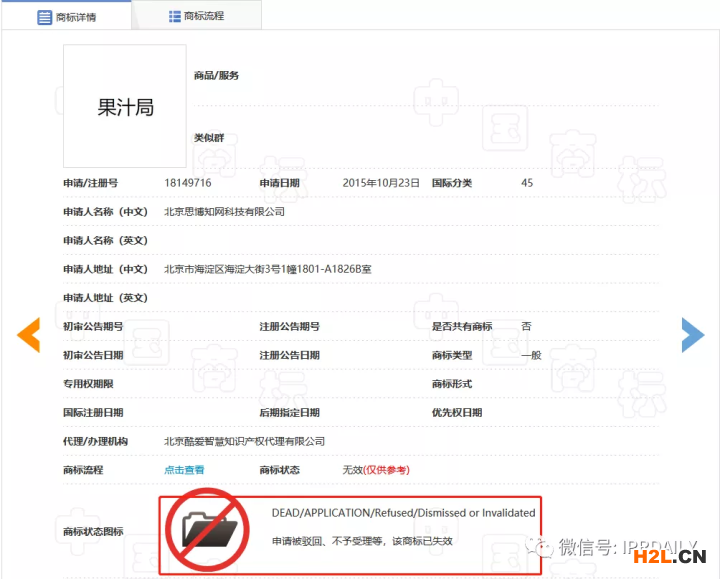
Task: Click the 类似群 label
Action: [x=208, y=138]
